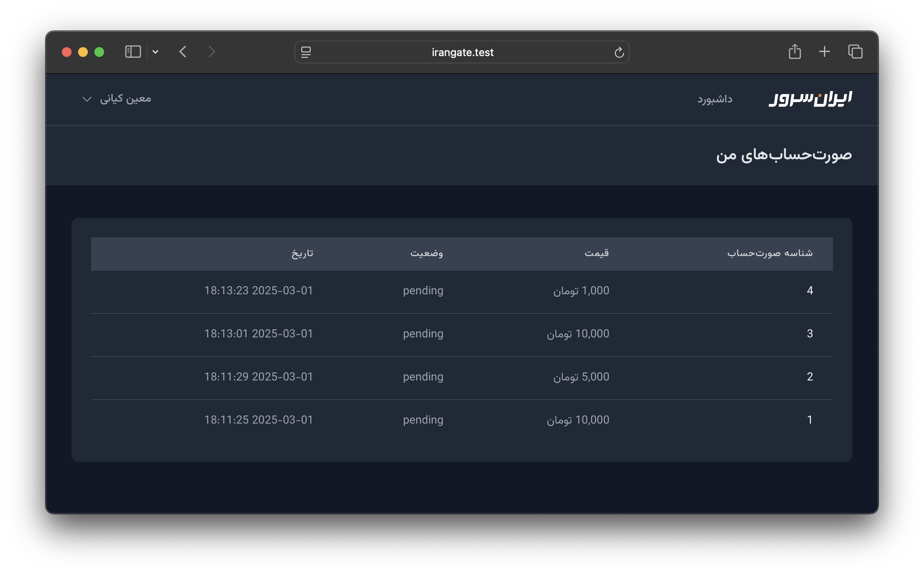The height and width of the screenshot is (574, 924).
Task: Open the tab group dropdown arrow
Action: point(155,52)
